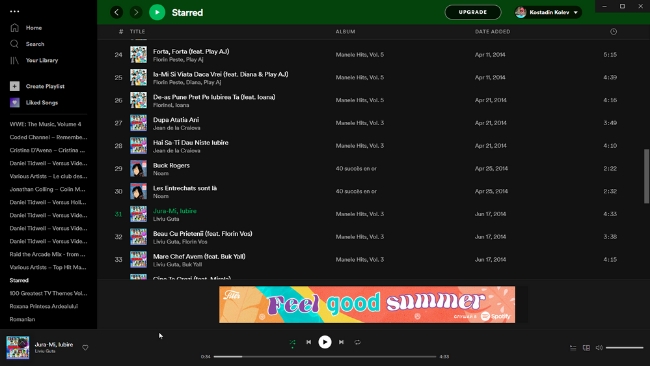Navigate forward with right arrow
The image size is (650, 366).
pos(136,12)
